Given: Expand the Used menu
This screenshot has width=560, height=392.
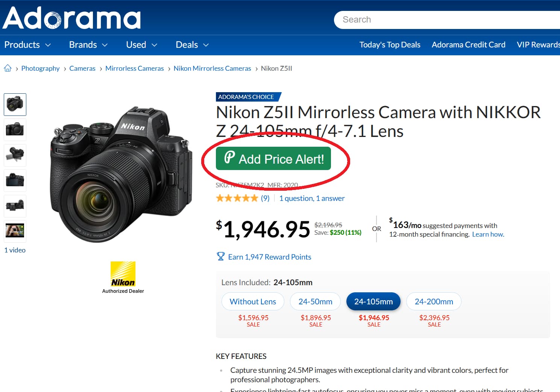Looking at the screenshot, I should pyautogui.click(x=141, y=45).
